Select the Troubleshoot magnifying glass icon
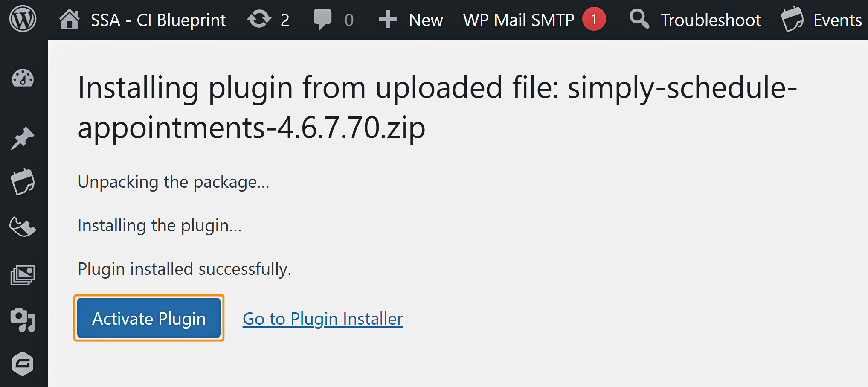The height and width of the screenshot is (387, 868). [638, 19]
